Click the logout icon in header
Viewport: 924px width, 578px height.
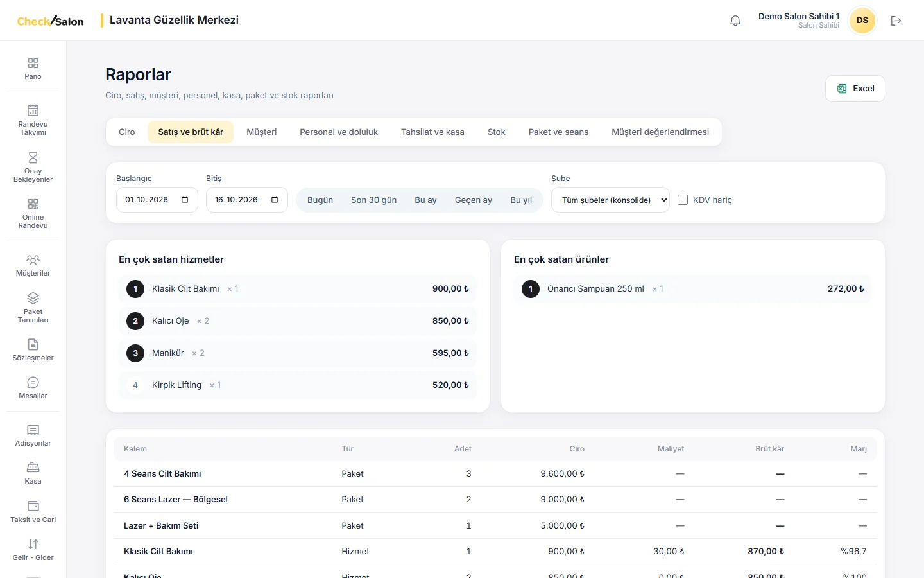896,21
